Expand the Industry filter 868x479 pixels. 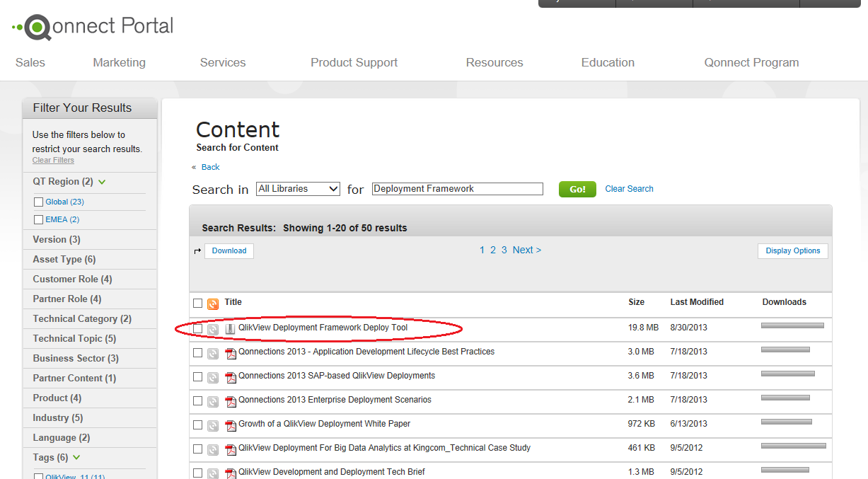click(x=58, y=418)
